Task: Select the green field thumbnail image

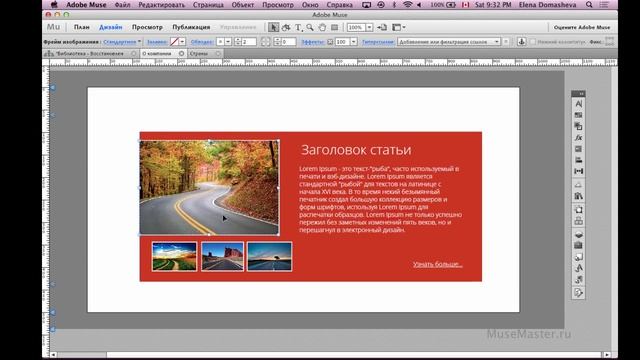Action: [x=174, y=256]
